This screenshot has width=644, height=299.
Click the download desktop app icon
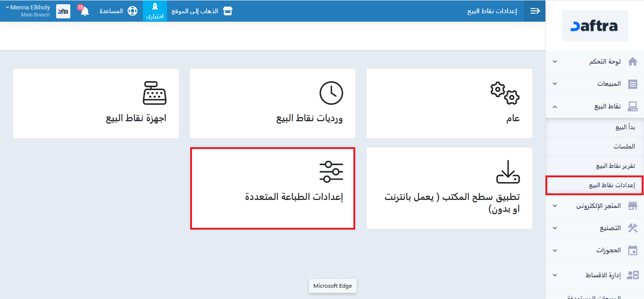508,172
